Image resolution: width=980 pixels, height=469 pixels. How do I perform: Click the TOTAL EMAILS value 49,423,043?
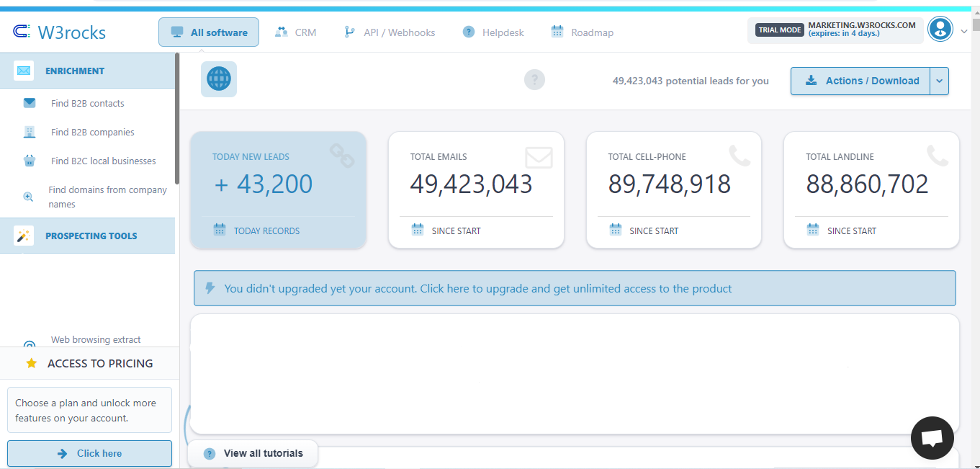472,184
